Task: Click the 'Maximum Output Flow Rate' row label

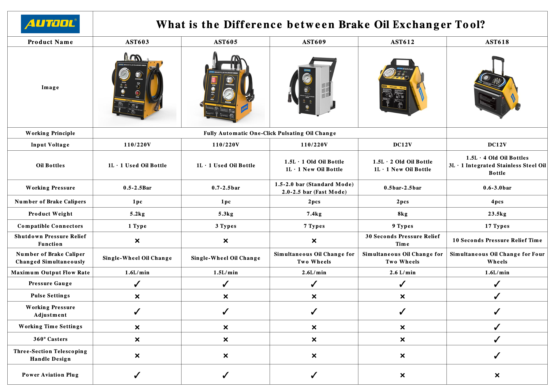Action: 50,272
